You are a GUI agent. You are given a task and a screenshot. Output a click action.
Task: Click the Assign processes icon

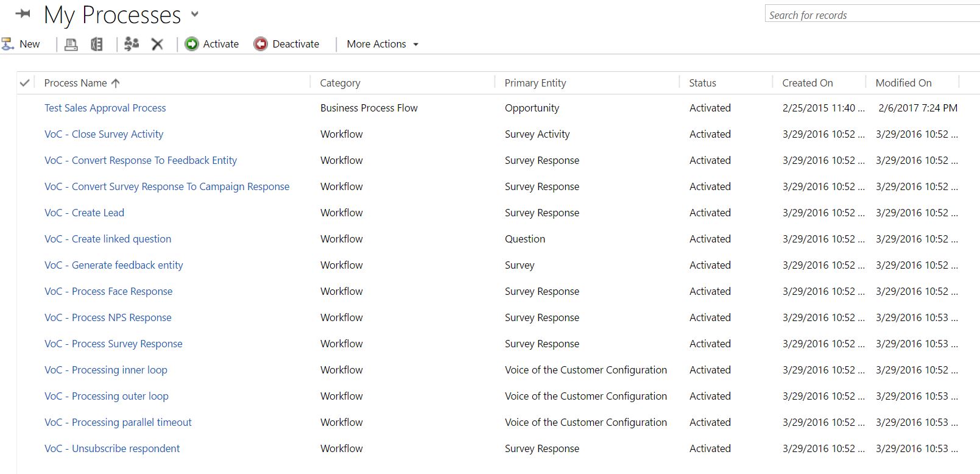(x=132, y=44)
